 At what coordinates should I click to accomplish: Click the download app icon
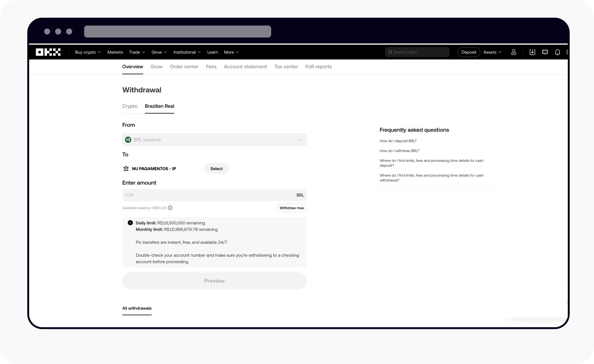(x=532, y=52)
